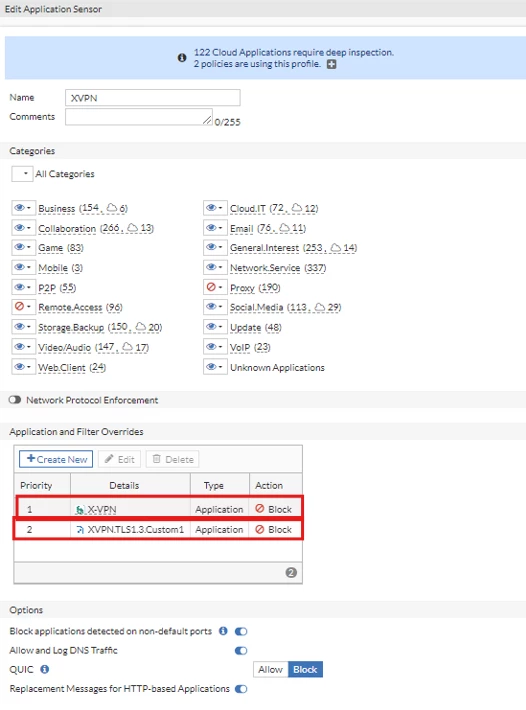Click the Details column header
Screen dimensions: 526x710
[x=130, y=485]
